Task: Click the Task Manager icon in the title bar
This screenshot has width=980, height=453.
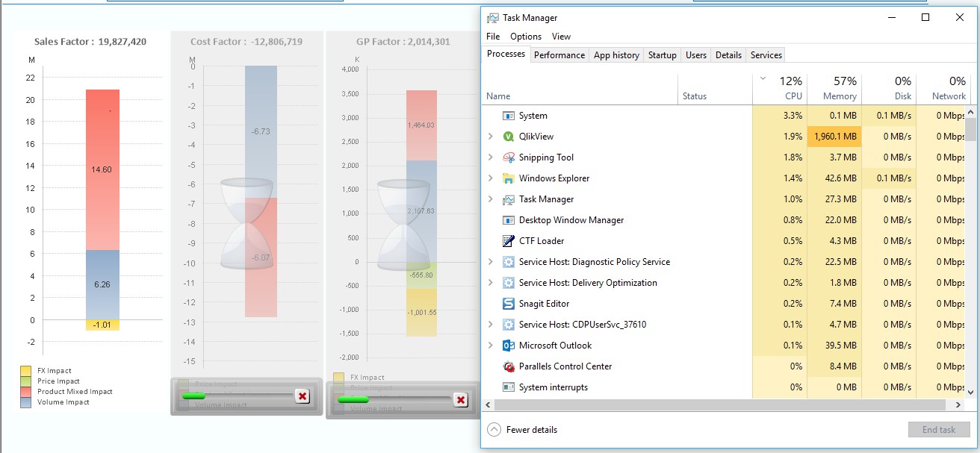Action: click(x=492, y=16)
